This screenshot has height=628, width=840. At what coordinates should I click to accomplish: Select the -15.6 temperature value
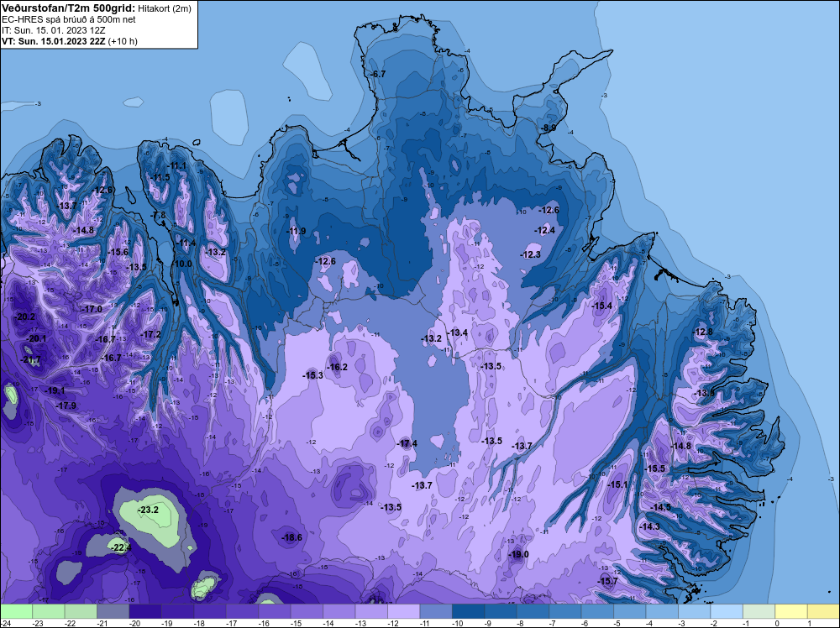[118, 252]
